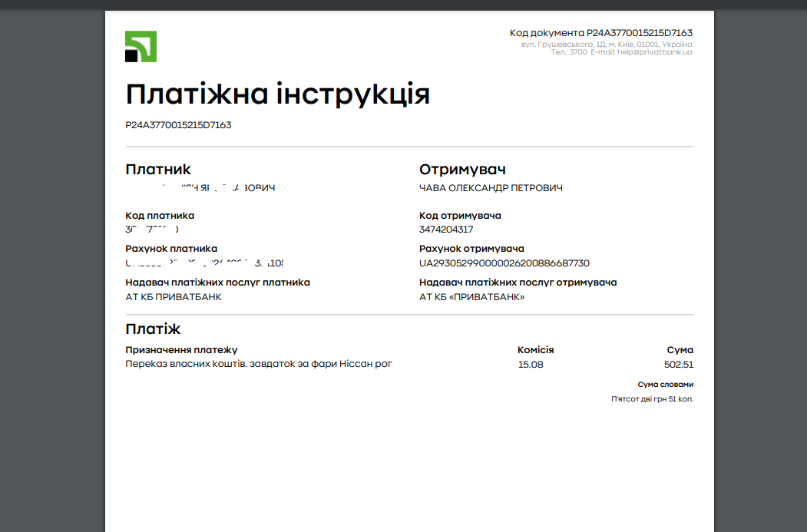This screenshot has width=807, height=532.
Task: Click the "Платник" section heading
Action: tap(158, 170)
